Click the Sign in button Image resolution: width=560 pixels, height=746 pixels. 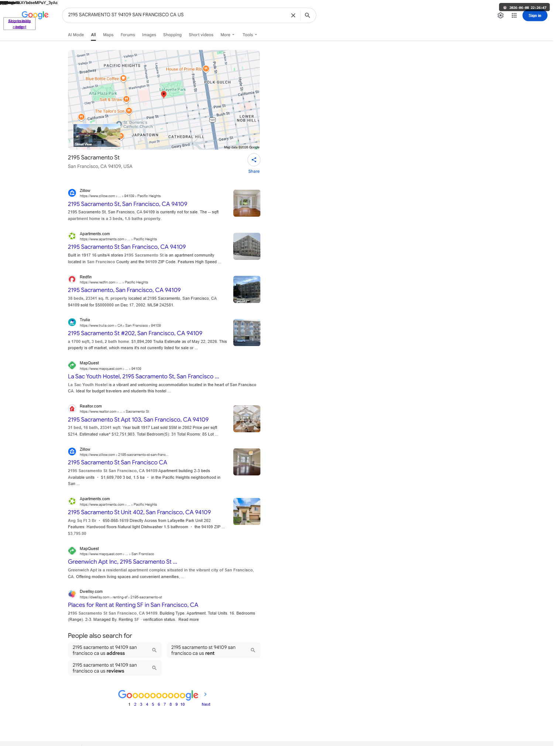point(535,16)
